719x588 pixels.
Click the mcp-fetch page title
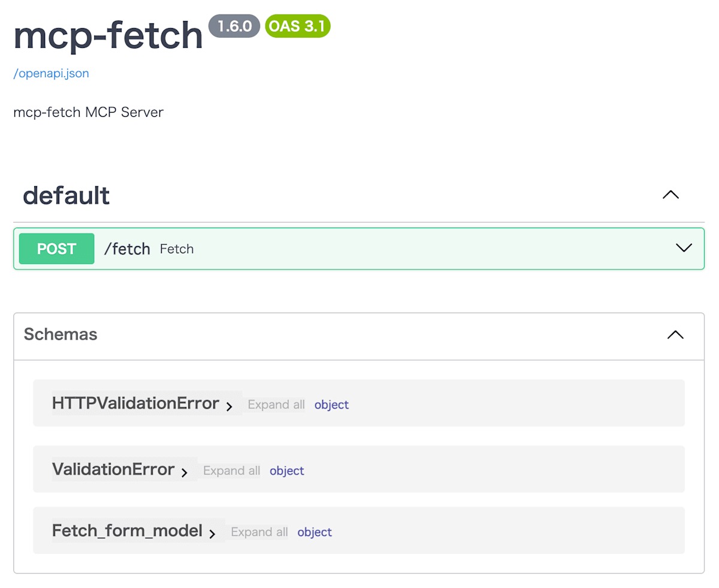(x=108, y=35)
